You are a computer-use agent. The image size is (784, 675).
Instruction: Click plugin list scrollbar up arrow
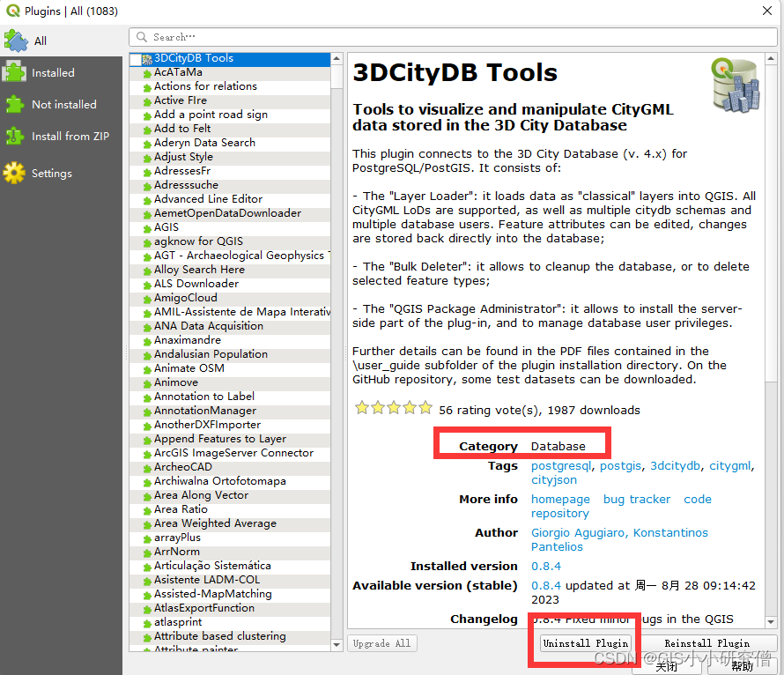click(x=337, y=58)
